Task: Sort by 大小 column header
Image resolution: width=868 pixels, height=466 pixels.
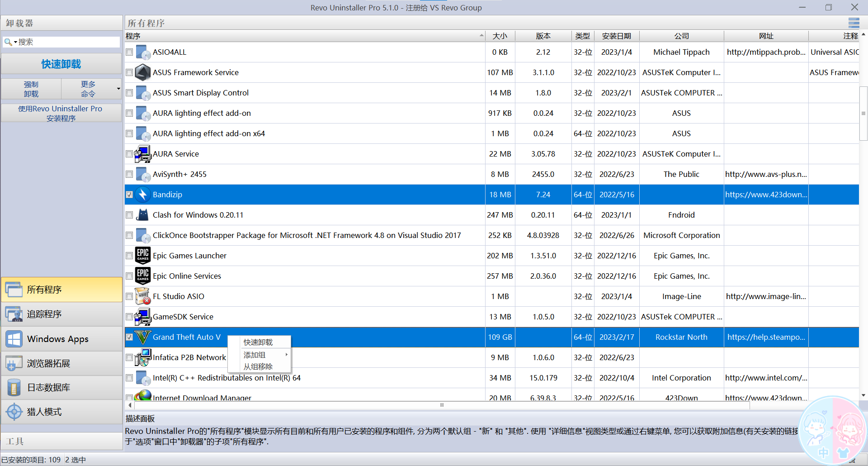Action: [500, 36]
